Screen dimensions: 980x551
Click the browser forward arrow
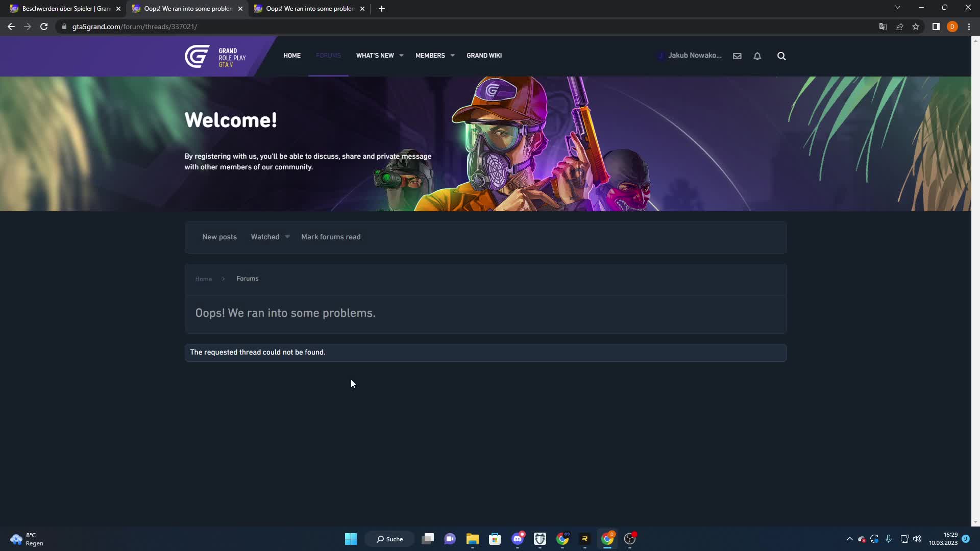(28, 27)
